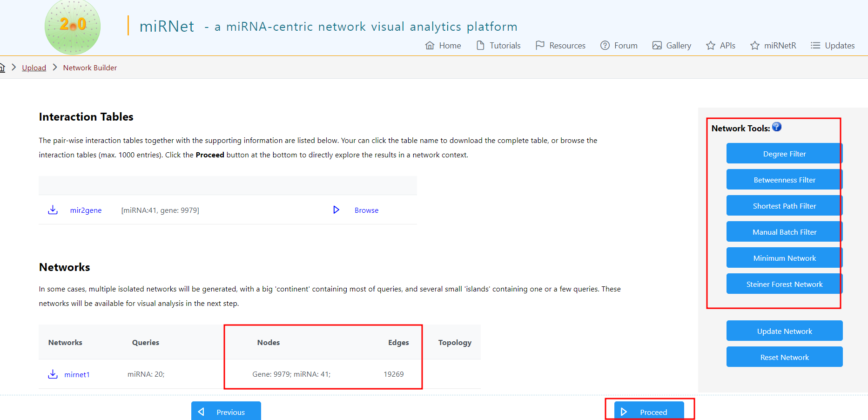Click the breadcrumb home icon
Image resolution: width=868 pixels, height=420 pixels.
2,68
